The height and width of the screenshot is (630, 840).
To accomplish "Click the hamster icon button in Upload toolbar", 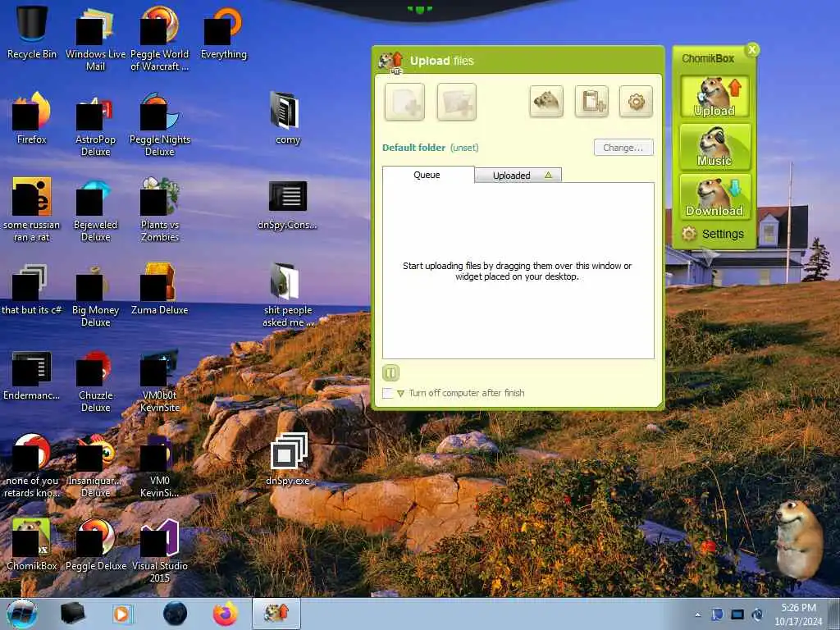I will [x=546, y=101].
